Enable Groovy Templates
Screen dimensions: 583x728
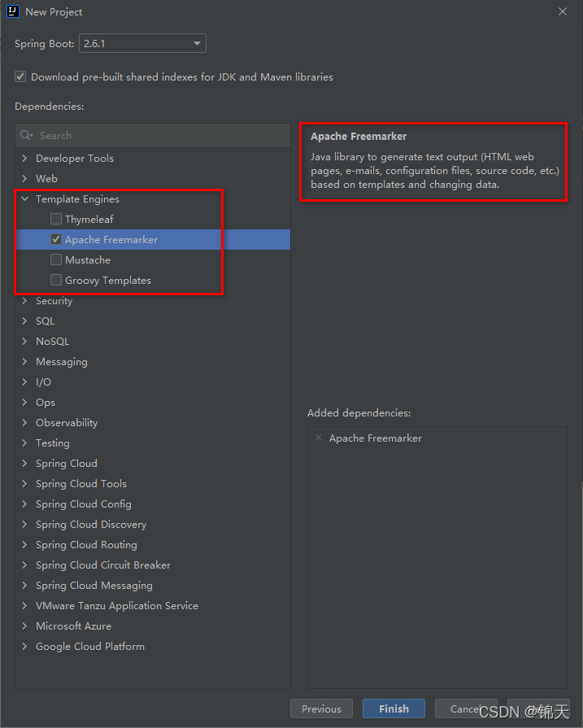55,280
